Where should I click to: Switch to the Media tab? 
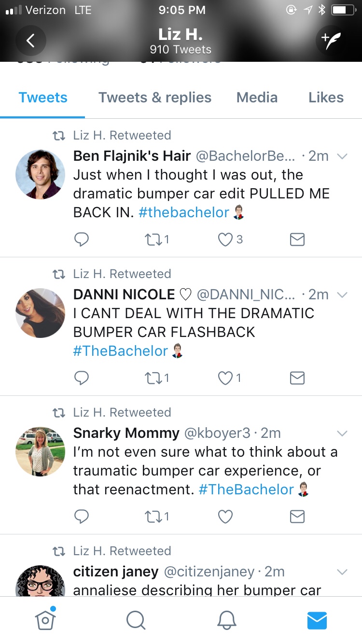pos(257,98)
